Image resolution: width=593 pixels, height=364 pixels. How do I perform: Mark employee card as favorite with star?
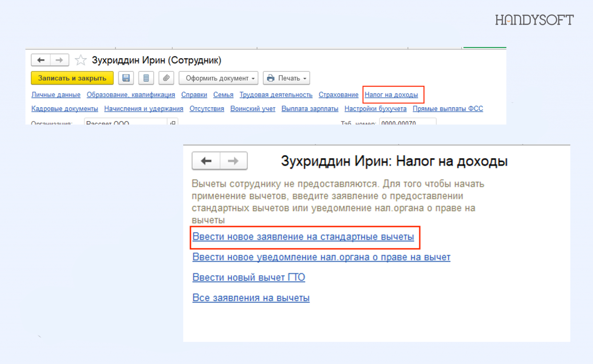point(80,60)
